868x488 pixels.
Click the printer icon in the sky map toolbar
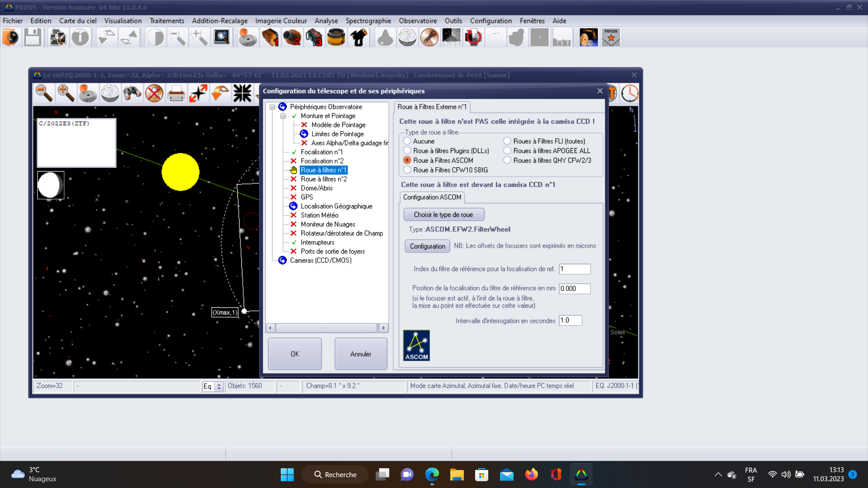point(176,94)
